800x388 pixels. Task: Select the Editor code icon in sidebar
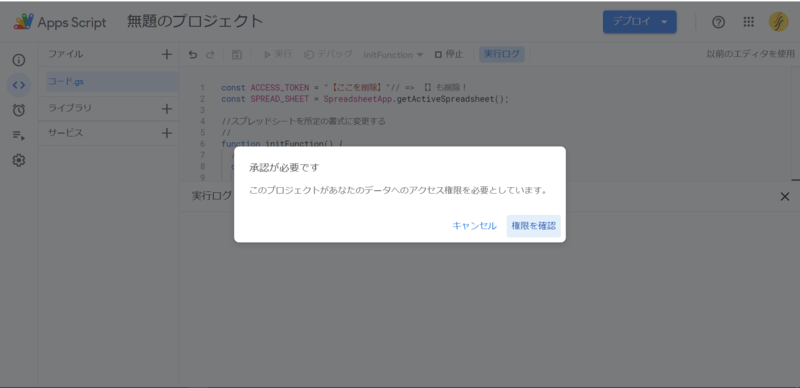coord(19,85)
